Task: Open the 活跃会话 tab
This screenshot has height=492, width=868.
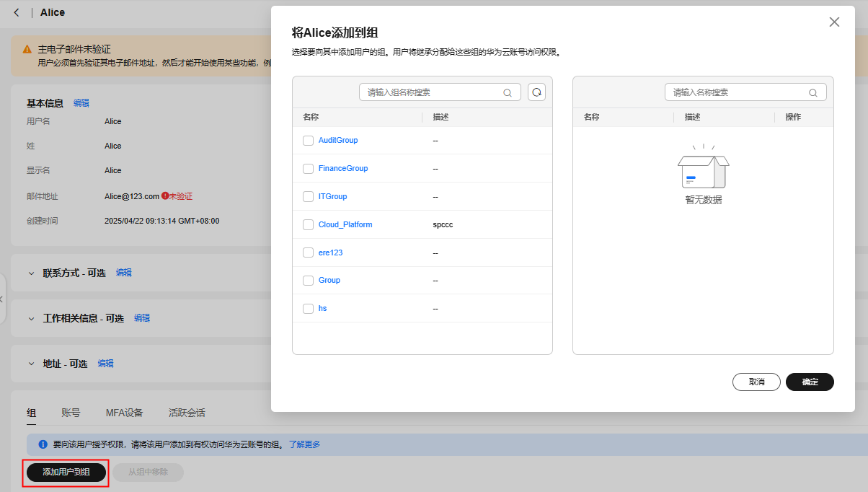Action: (x=187, y=413)
